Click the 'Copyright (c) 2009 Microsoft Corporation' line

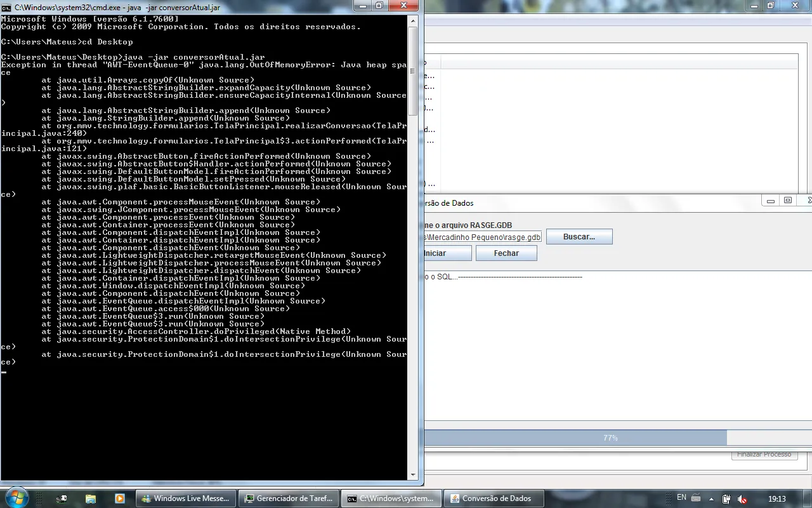[181, 27]
